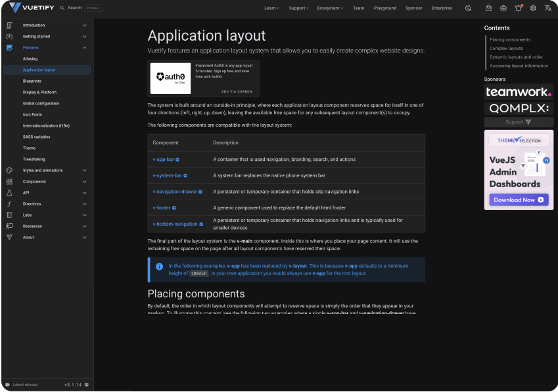Screen dimensions: 558x392
Task: Open language translate icon
Action: coord(548,8)
